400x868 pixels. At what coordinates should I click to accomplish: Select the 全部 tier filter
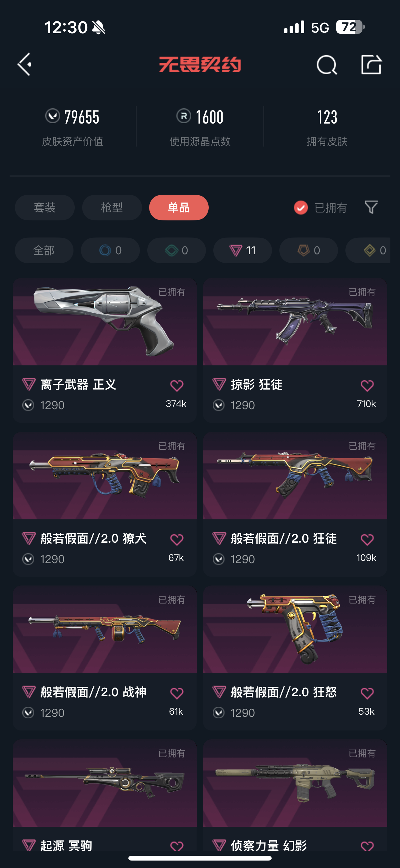(44, 250)
